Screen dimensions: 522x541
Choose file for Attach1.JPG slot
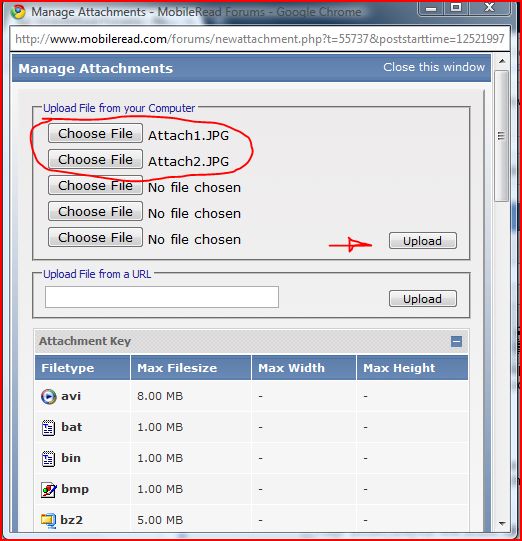pos(95,133)
